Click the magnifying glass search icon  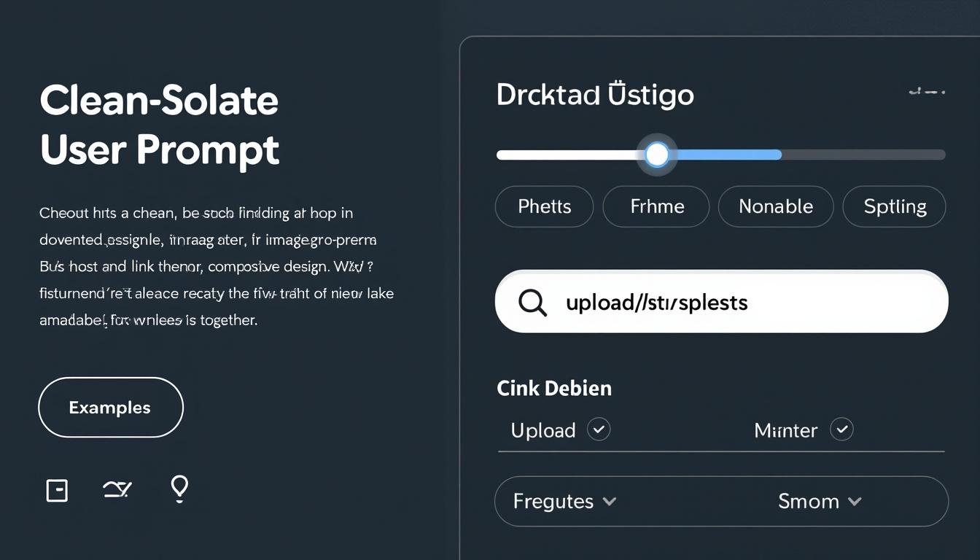point(532,302)
